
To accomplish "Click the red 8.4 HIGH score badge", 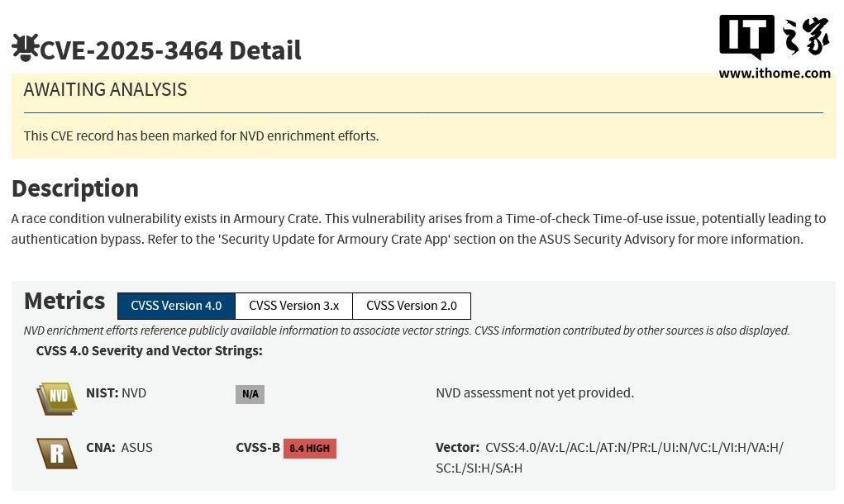I will click(309, 449).
